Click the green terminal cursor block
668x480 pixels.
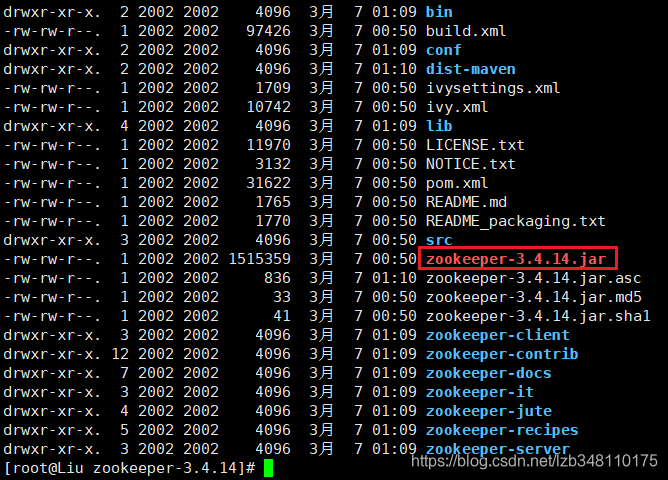point(268,468)
